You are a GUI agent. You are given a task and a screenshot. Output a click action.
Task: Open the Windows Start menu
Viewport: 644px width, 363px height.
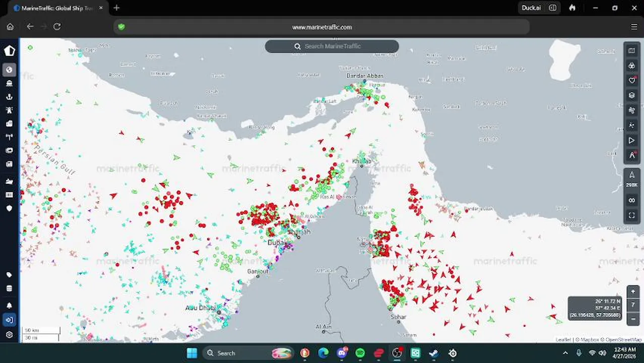click(192, 353)
